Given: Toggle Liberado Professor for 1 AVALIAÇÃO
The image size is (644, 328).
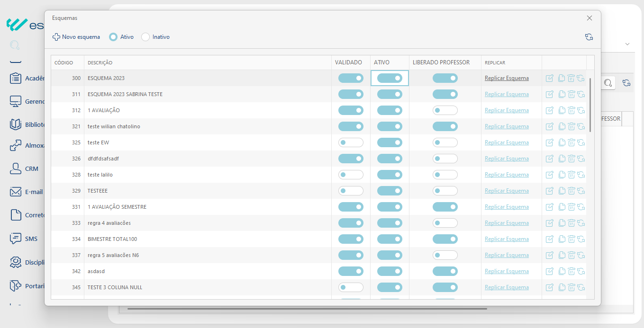Looking at the screenshot, I should tap(445, 110).
